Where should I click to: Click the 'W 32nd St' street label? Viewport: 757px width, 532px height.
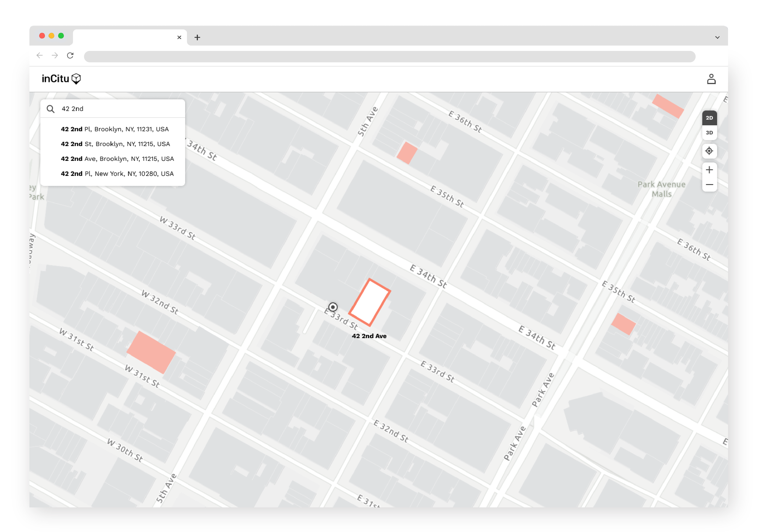[x=160, y=302]
